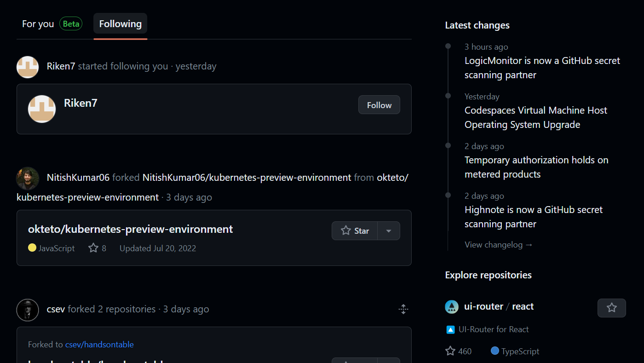Follow Riken7 using the Follow button
644x363 pixels.
pos(379,105)
